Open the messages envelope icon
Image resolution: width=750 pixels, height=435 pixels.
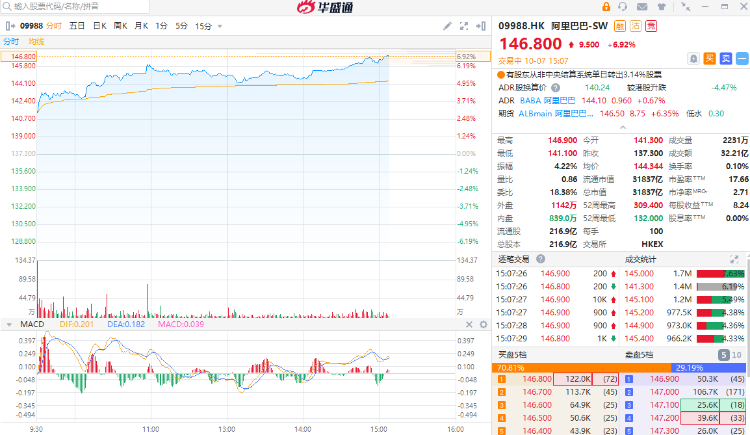click(x=642, y=7)
